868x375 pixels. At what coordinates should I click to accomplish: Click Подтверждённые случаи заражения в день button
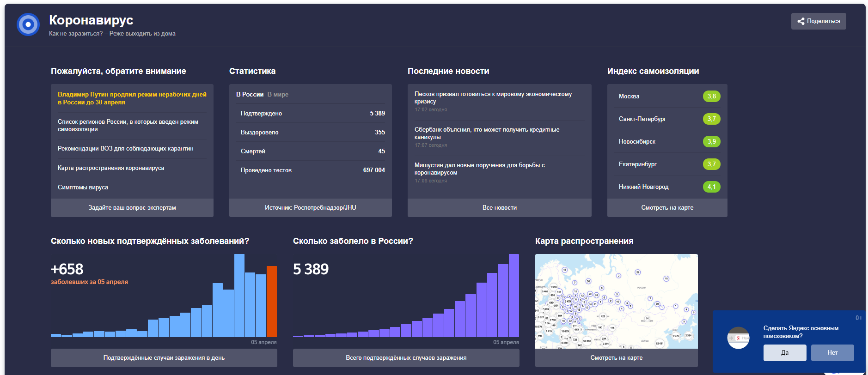pyautogui.click(x=164, y=358)
